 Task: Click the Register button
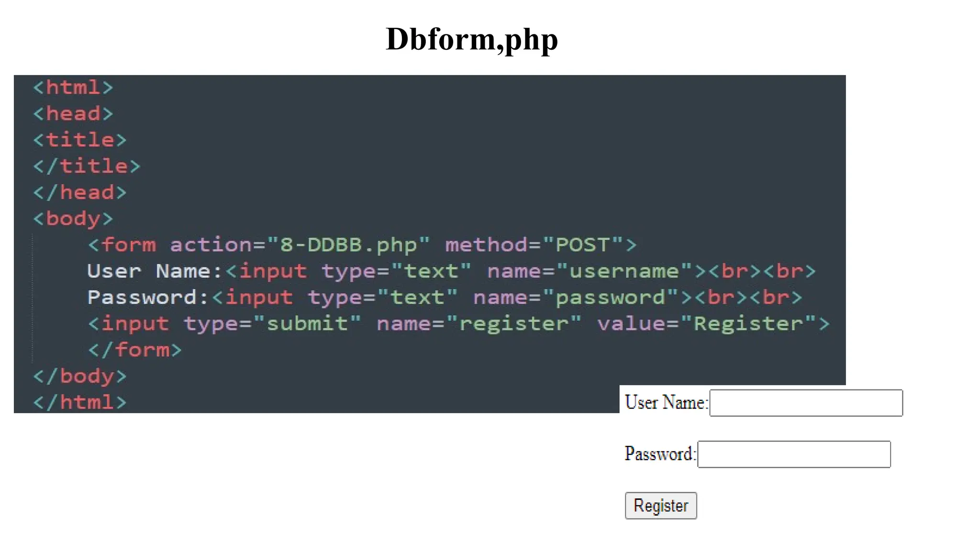click(x=661, y=506)
